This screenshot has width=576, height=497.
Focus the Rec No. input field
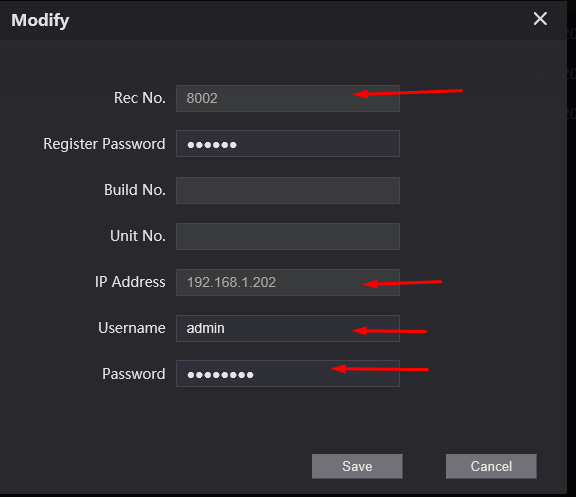coord(288,98)
